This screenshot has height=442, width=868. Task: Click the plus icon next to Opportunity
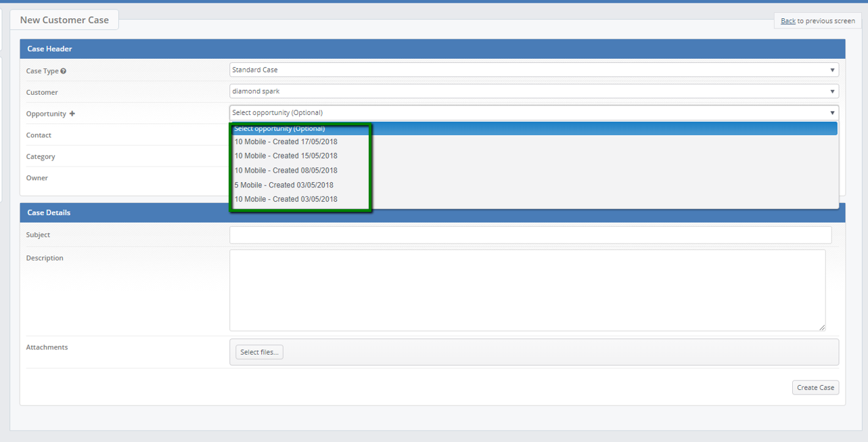click(72, 114)
